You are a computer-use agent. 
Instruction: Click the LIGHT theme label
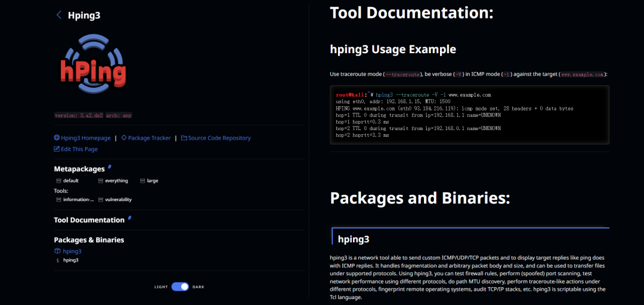[x=161, y=287]
